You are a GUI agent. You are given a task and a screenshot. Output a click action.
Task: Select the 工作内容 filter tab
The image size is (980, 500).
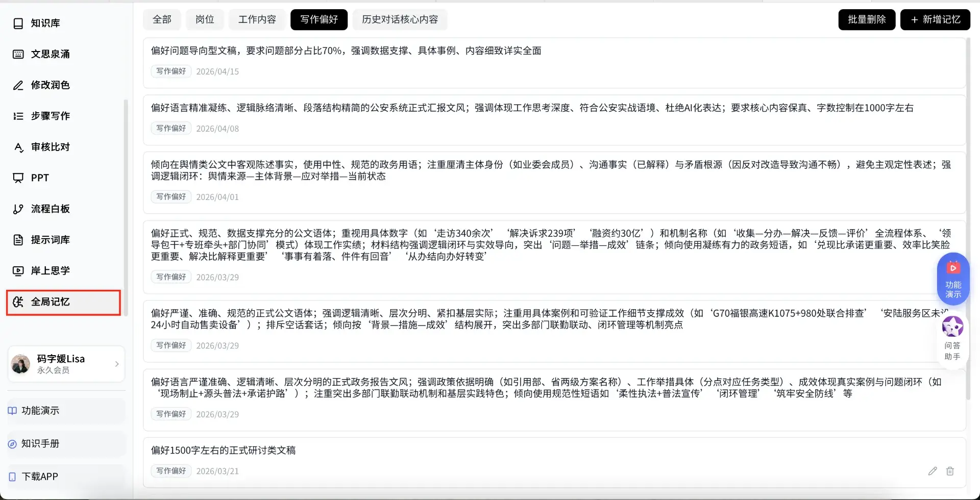point(257,19)
